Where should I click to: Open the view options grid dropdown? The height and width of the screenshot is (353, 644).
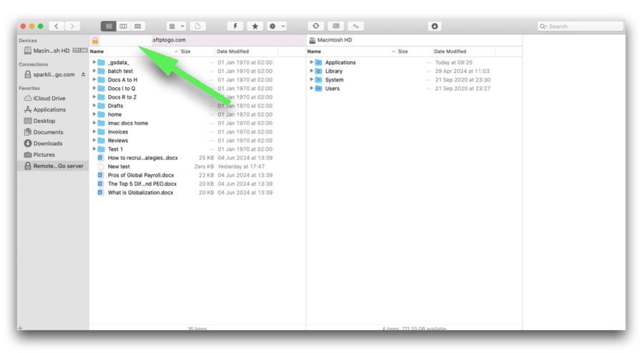pos(177,26)
